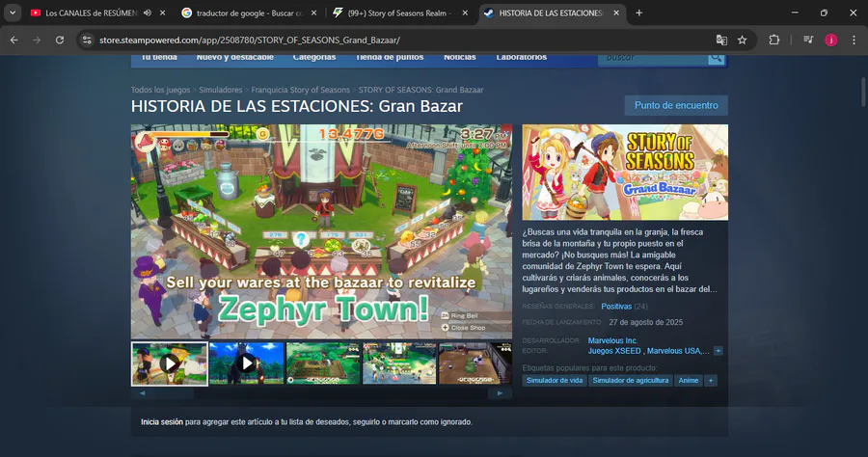
Task: Follow the Franquicia Story of Seasons breadcrumb
Action: point(300,90)
